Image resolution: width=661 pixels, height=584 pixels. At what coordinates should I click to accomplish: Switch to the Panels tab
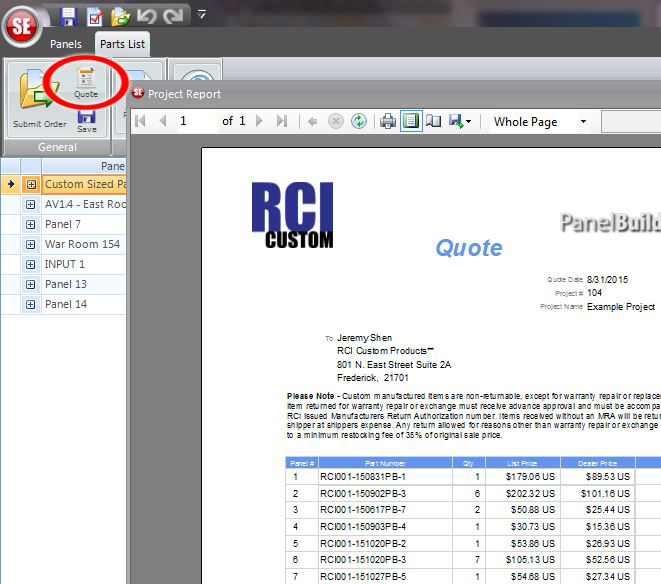(65, 44)
